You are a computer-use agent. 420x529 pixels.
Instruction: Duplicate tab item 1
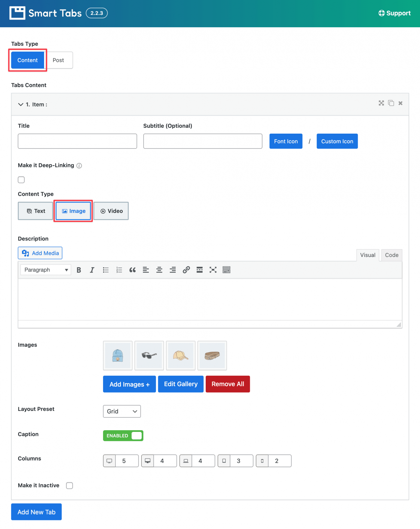(x=391, y=103)
